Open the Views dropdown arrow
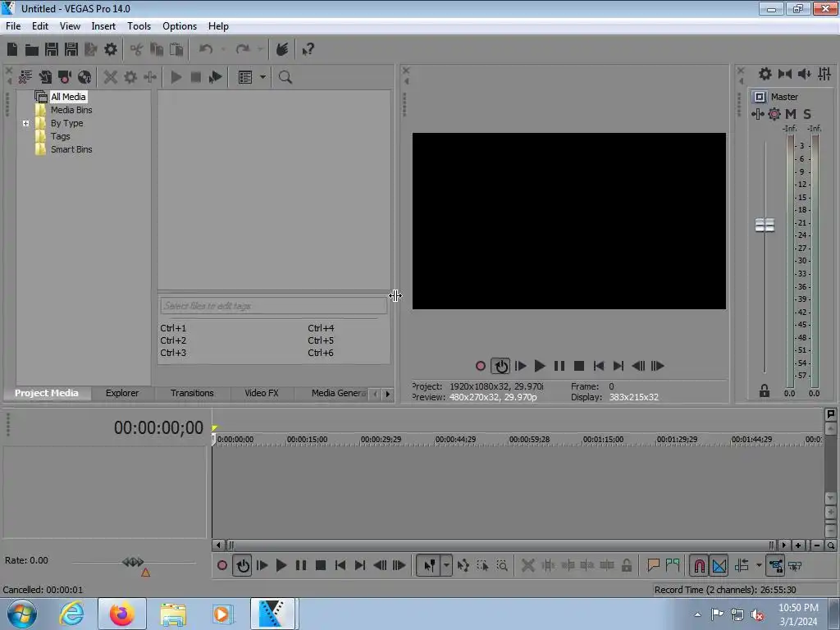The width and height of the screenshot is (840, 630). pyautogui.click(x=262, y=77)
